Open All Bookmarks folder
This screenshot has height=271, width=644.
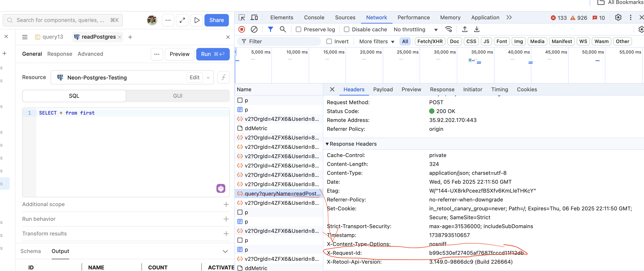pyautogui.click(x=620, y=3)
